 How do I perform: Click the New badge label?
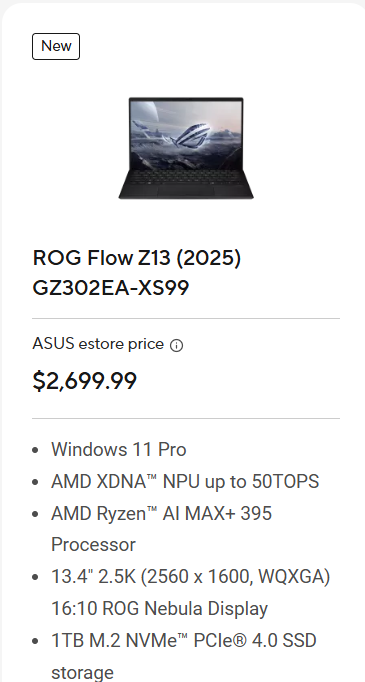pyautogui.click(x=56, y=46)
